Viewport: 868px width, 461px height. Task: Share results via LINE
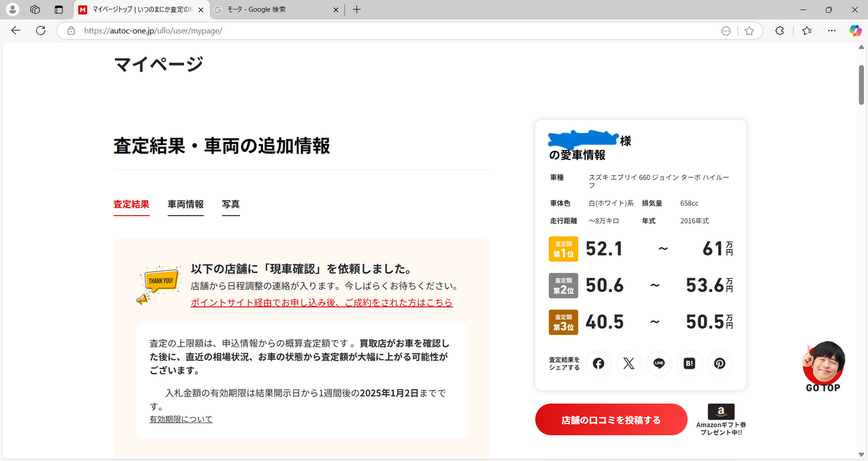(x=659, y=363)
